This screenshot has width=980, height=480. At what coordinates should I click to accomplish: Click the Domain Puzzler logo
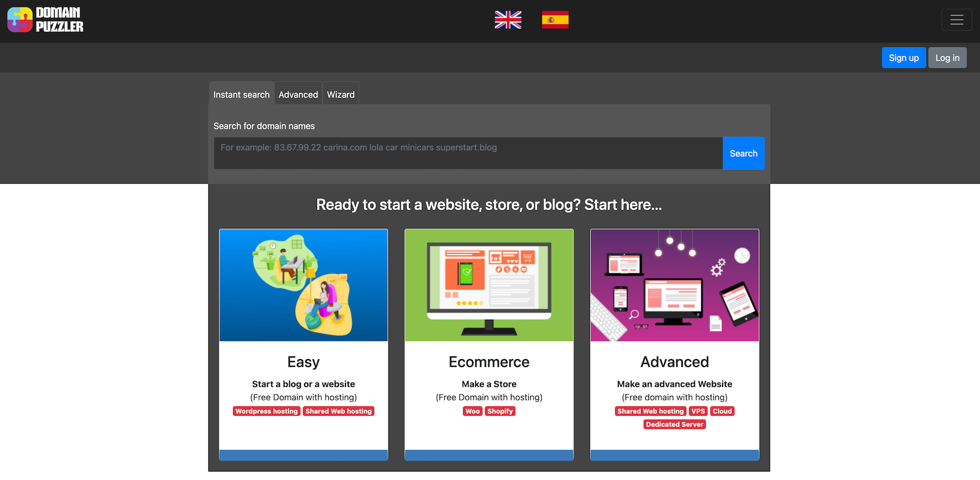[x=46, y=20]
